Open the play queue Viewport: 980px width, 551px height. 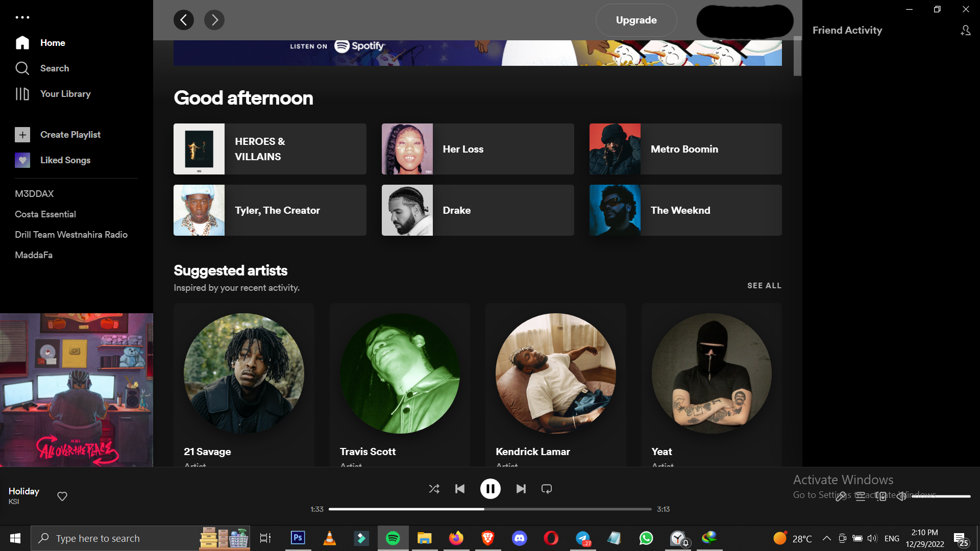pyautogui.click(x=861, y=496)
